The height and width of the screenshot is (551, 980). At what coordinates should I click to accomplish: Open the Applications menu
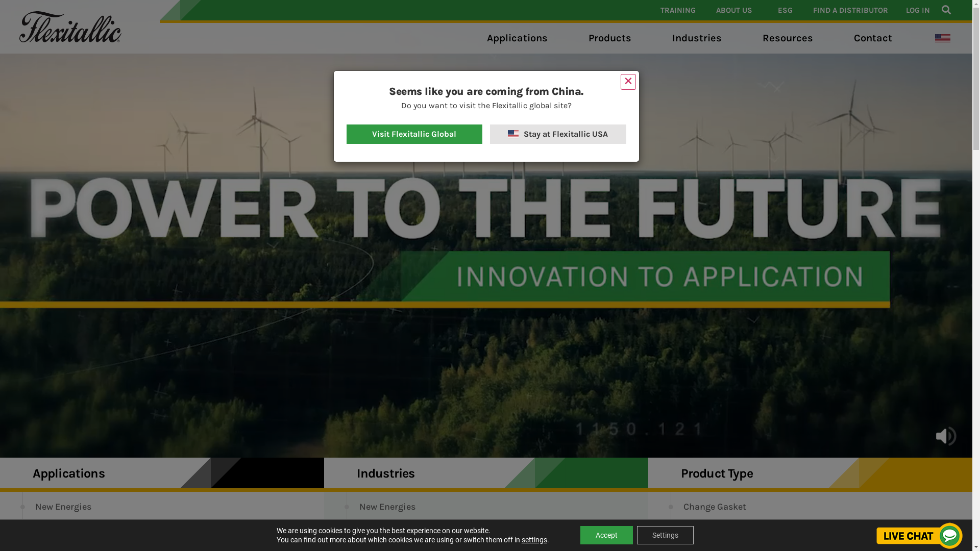[517, 38]
